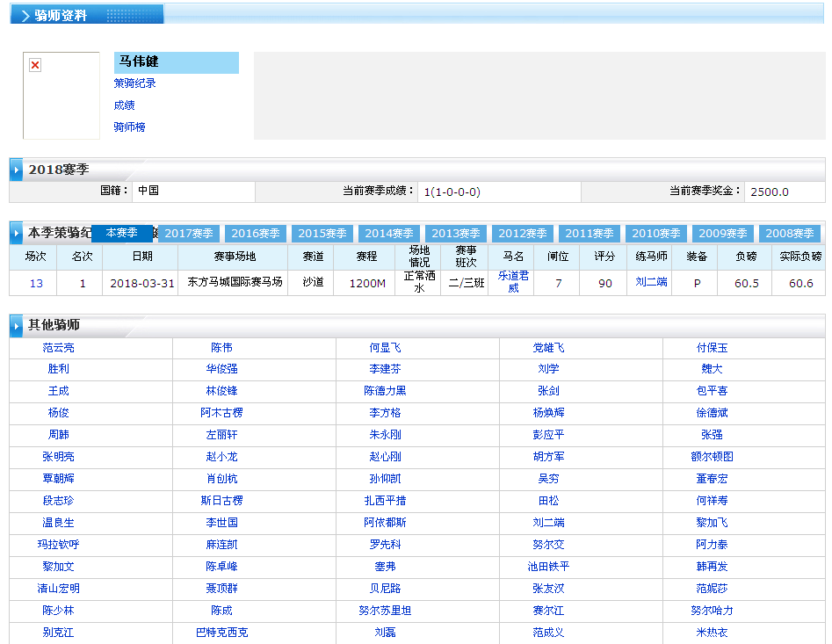Open the 2017赛季 tab
832x644 pixels.
189,234
